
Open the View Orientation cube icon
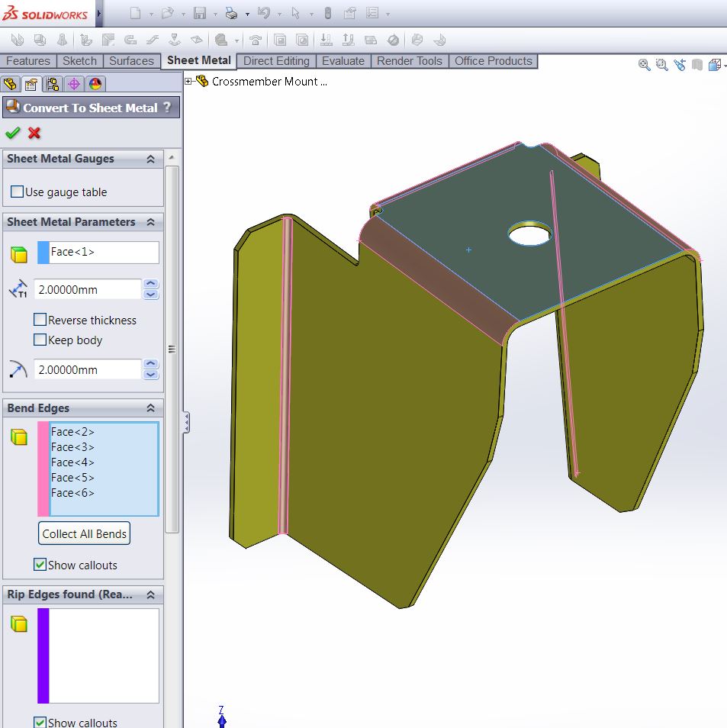tap(716, 66)
